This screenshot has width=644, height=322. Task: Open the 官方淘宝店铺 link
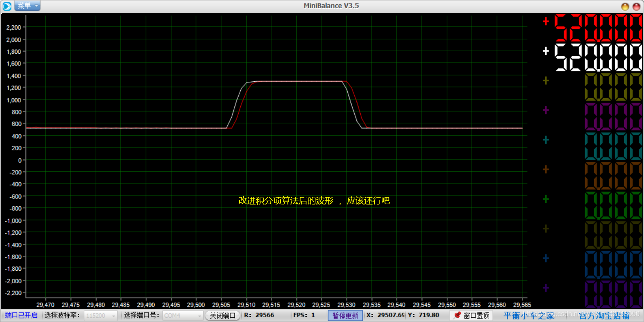[x=604, y=316]
